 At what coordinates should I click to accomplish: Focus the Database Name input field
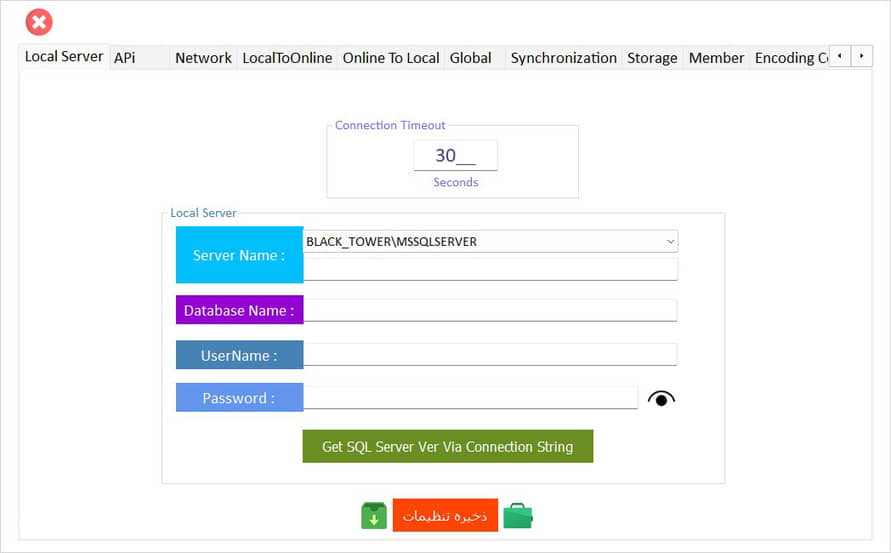pyautogui.click(x=490, y=310)
